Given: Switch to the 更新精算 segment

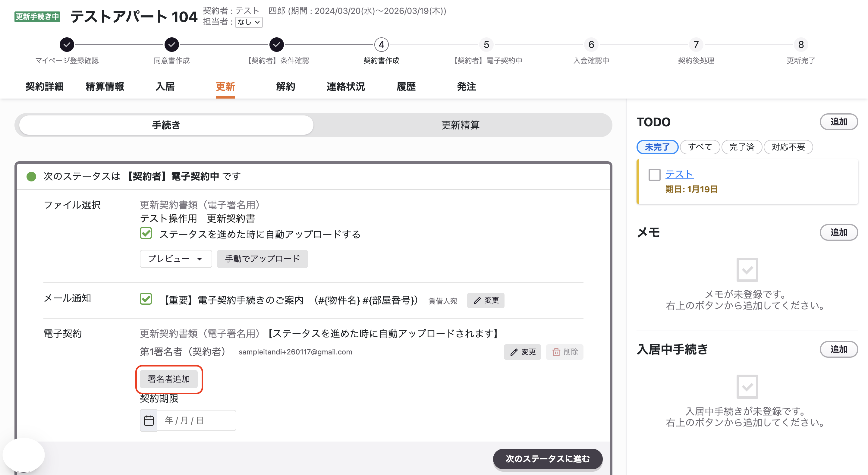Looking at the screenshot, I should pyautogui.click(x=460, y=125).
